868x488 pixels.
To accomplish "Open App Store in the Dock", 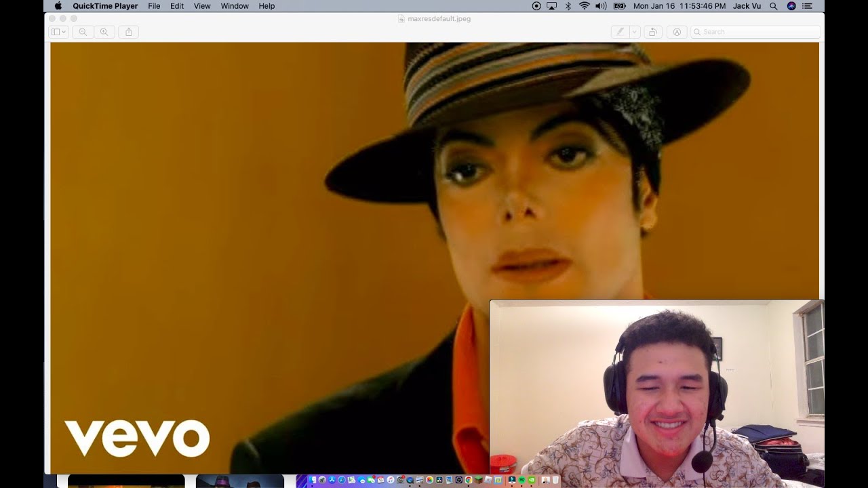I will click(x=332, y=480).
